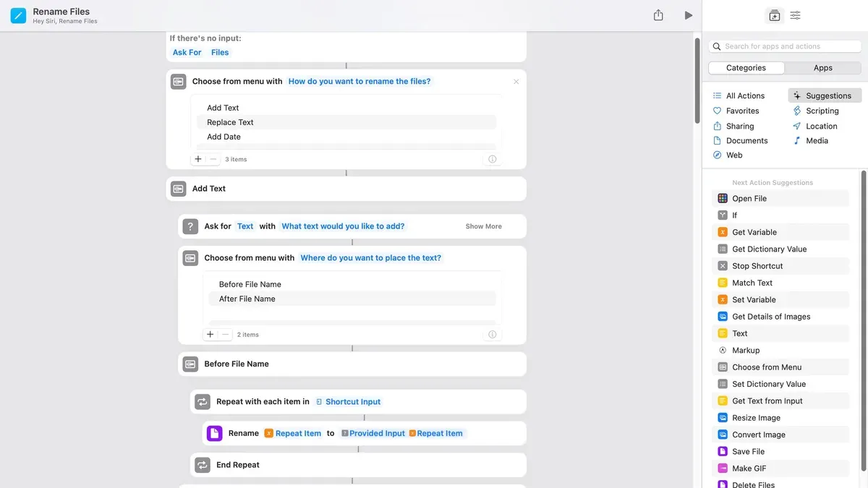The image size is (868, 488).
Task: Add the Text action from suggestions
Action: click(x=780, y=333)
